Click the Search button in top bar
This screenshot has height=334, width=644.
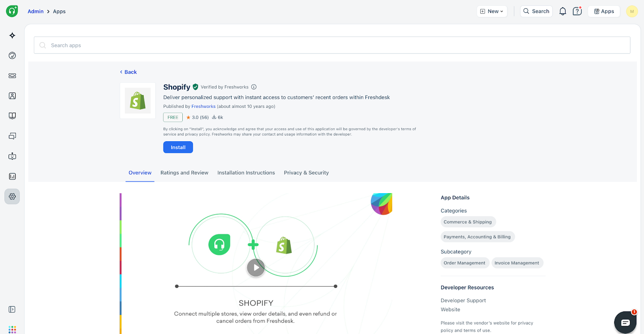pyautogui.click(x=537, y=11)
